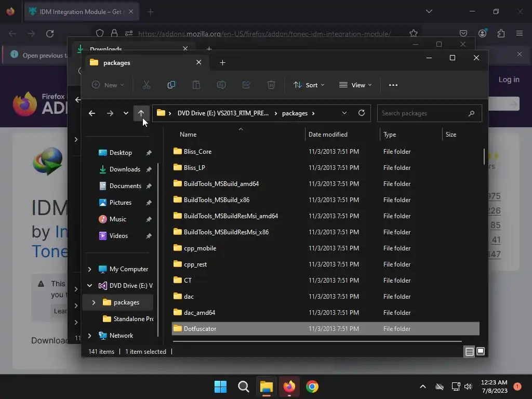Image resolution: width=532 pixels, height=399 pixels.
Task: Open Desktop in quick access
Action: point(120,153)
